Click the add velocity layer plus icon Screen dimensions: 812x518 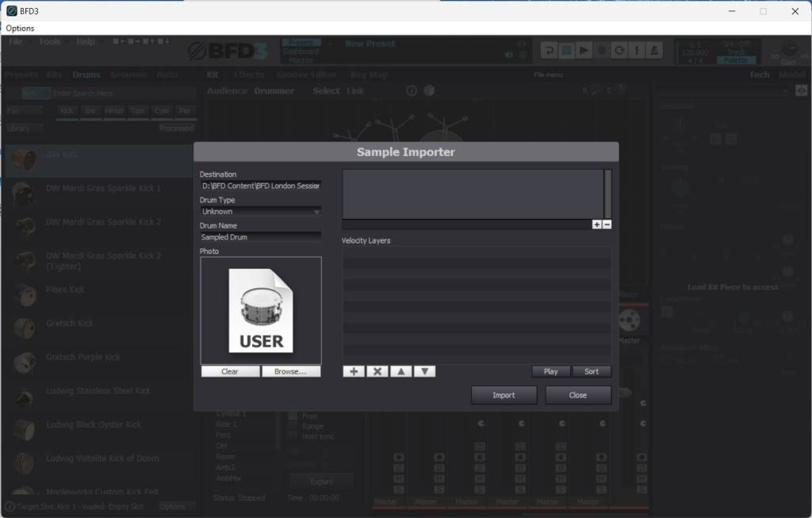point(353,370)
